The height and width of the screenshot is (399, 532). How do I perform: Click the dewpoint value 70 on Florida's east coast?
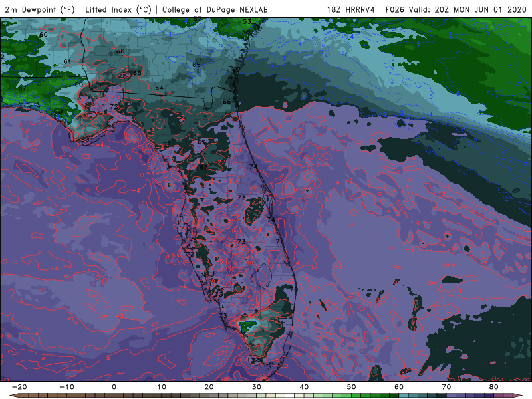pyautogui.click(x=294, y=289)
